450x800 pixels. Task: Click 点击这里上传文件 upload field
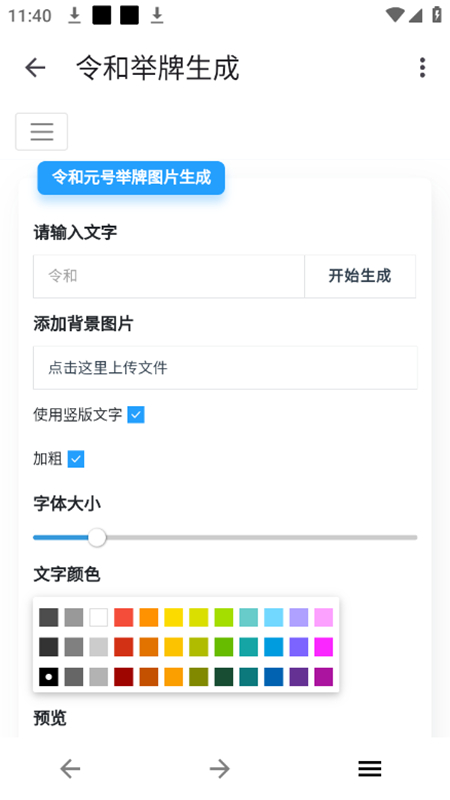pyautogui.click(x=225, y=368)
